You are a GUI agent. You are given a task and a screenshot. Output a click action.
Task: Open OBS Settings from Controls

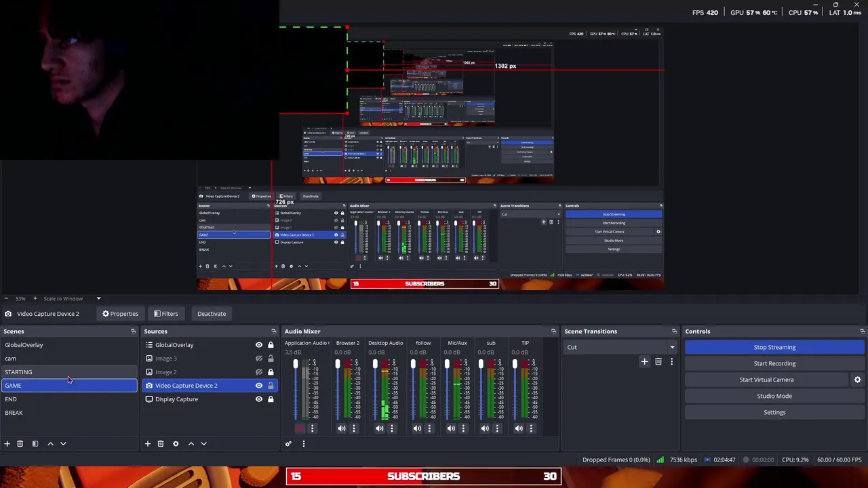[774, 412]
